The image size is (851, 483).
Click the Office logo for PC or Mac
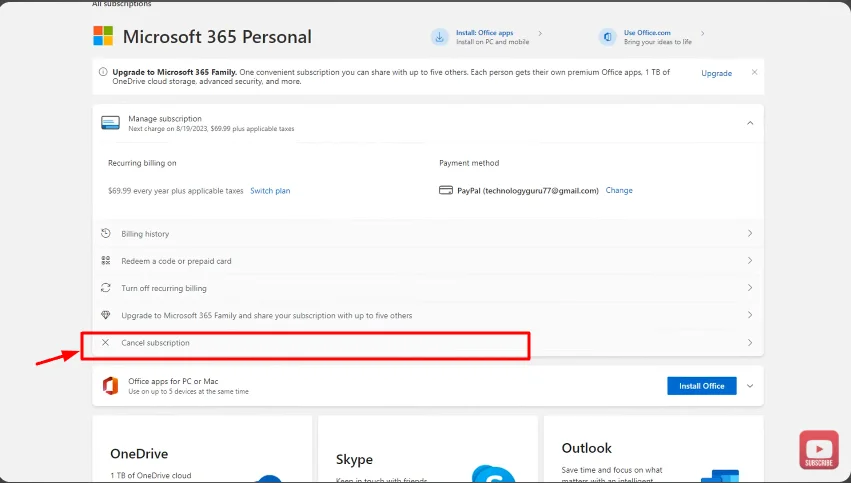point(111,386)
